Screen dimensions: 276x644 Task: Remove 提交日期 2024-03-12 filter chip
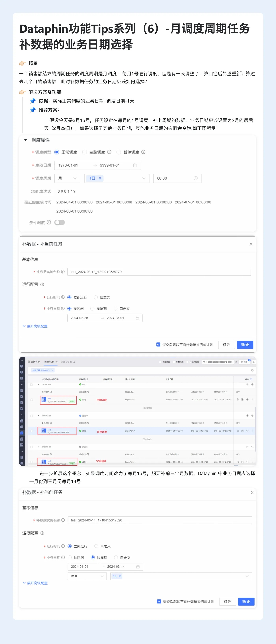[52, 370]
